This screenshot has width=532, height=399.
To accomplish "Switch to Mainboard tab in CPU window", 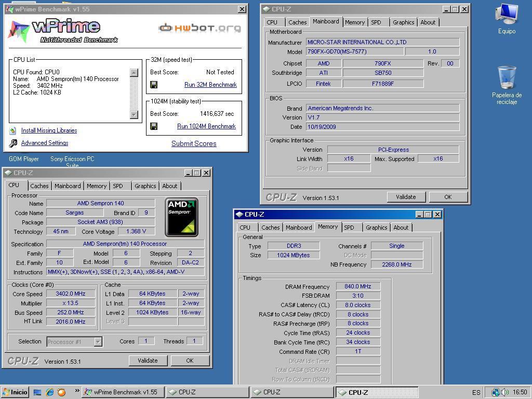I will pyautogui.click(x=68, y=186).
